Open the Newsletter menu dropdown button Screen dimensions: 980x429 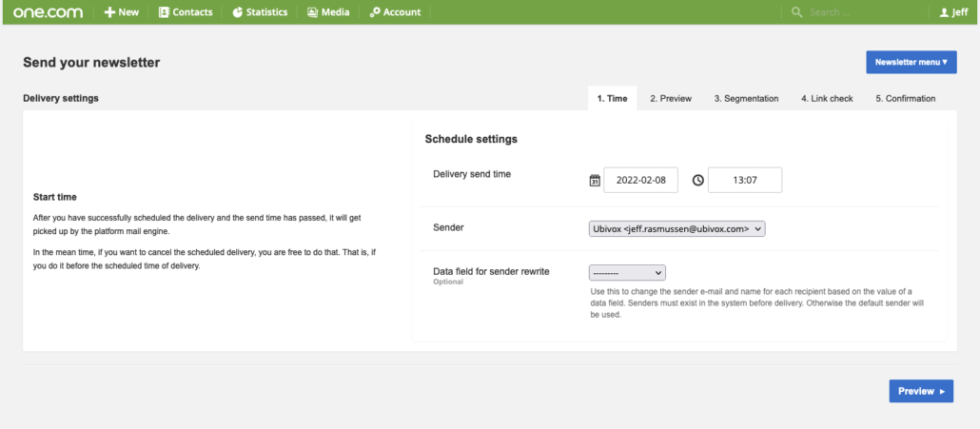click(911, 63)
